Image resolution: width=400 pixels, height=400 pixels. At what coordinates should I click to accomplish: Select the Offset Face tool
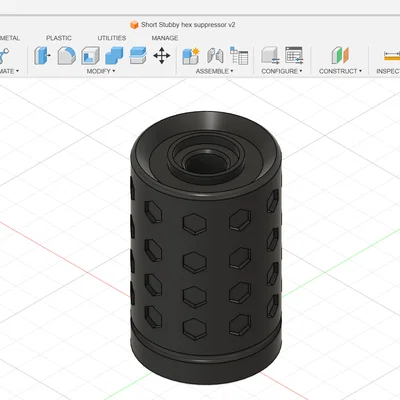(x=138, y=55)
